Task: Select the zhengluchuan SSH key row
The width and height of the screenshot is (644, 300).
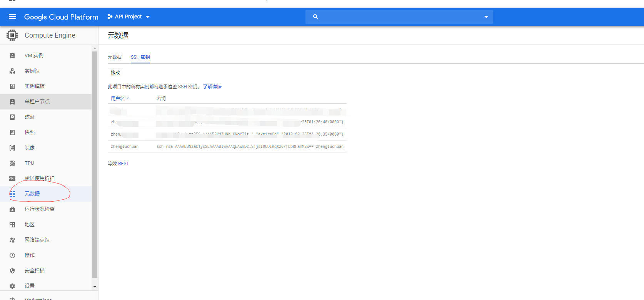Action: click(x=227, y=147)
